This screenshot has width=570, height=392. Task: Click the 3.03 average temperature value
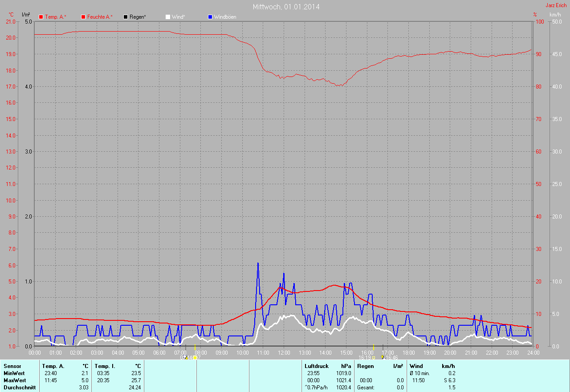click(83, 388)
